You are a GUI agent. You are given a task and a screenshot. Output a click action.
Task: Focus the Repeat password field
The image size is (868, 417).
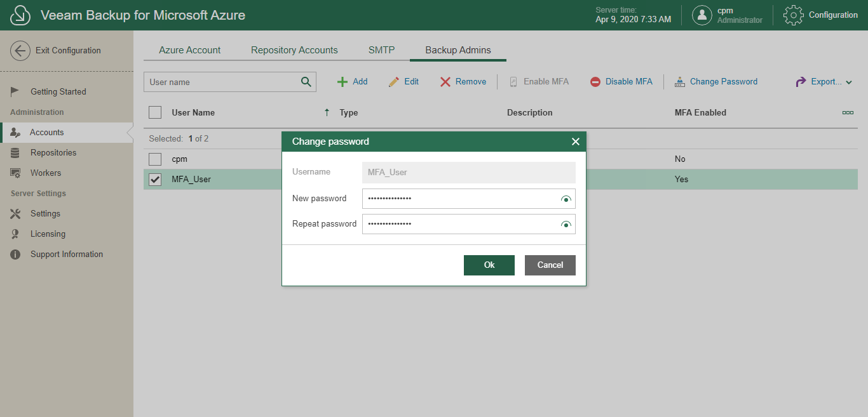(x=469, y=224)
